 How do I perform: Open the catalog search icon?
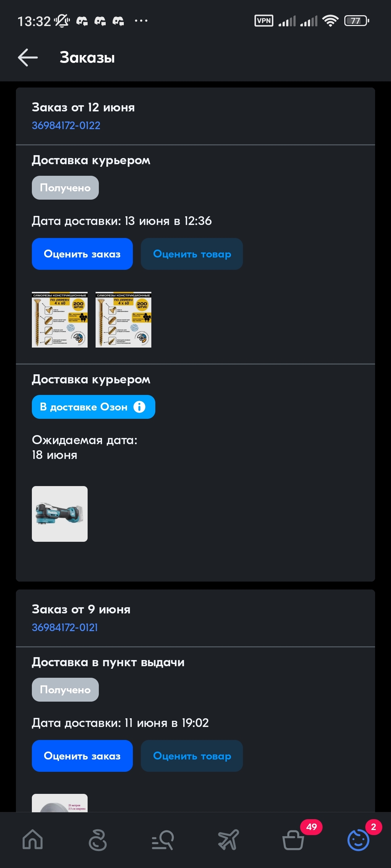163,839
